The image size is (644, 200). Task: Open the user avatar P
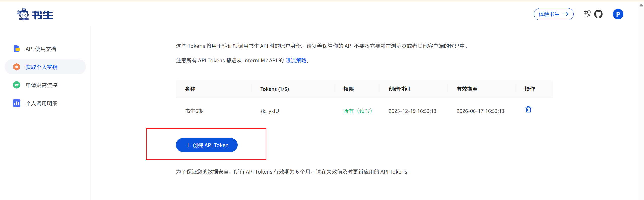click(x=618, y=14)
